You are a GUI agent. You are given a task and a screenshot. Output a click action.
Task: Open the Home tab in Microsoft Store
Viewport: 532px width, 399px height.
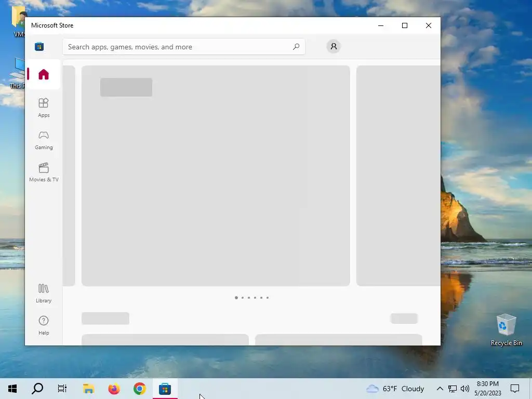click(44, 74)
